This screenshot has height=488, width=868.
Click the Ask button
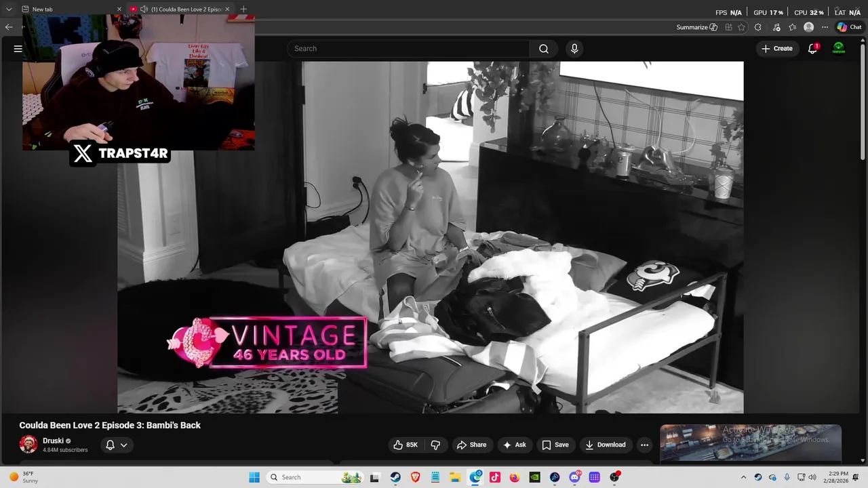[x=514, y=445]
